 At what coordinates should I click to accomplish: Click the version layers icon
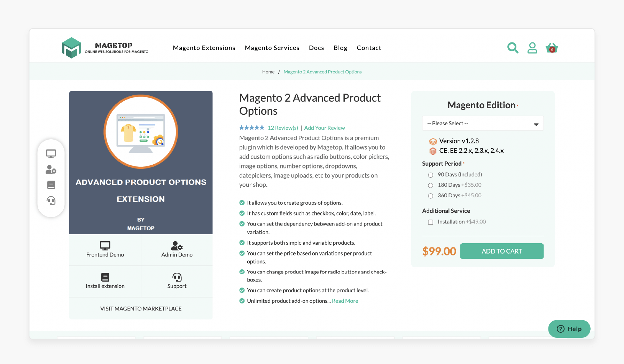click(x=433, y=141)
